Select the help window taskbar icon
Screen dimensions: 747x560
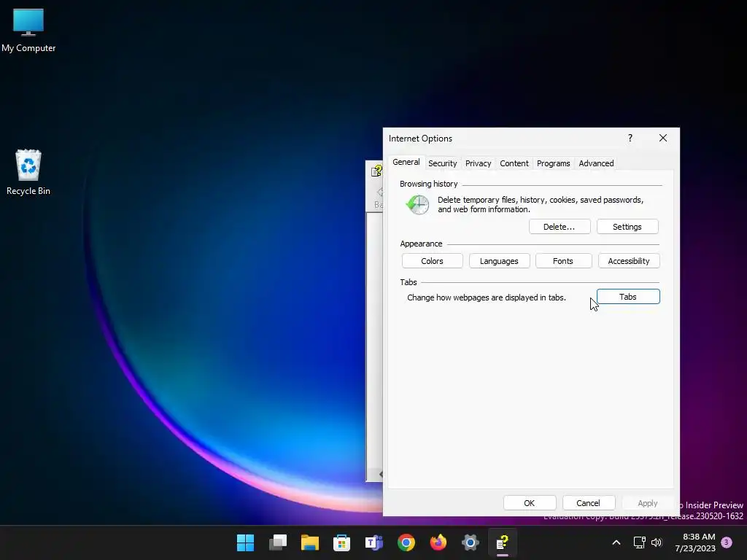pos(502,542)
